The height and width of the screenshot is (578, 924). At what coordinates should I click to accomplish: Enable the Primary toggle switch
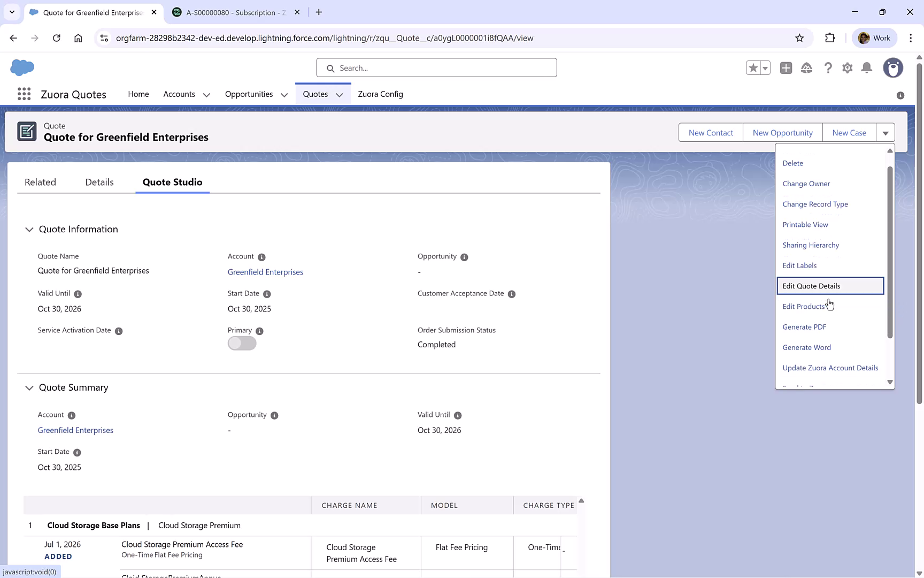[x=242, y=343]
